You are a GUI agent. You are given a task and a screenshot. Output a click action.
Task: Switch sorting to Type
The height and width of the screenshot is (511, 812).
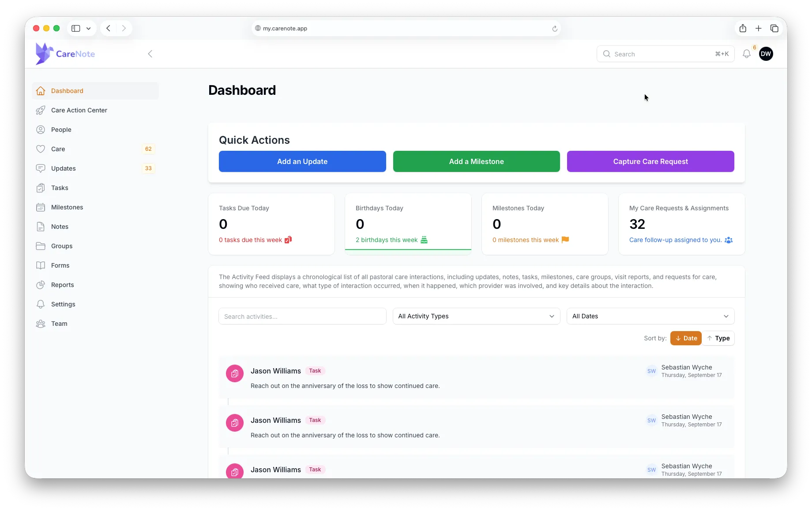pyautogui.click(x=718, y=338)
